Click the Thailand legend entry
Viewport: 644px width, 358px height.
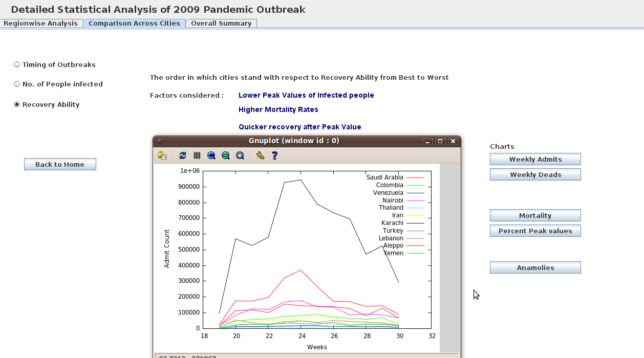[391, 208]
